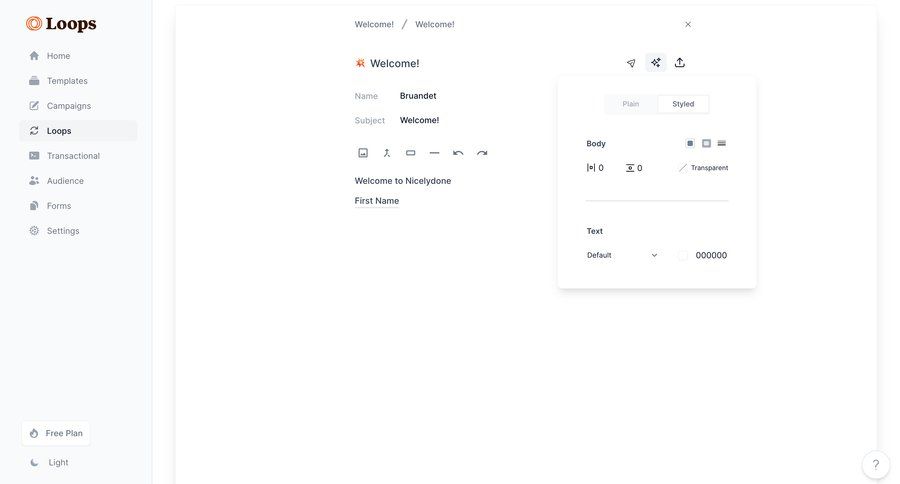Click the second Welcome! breadcrumb
Viewport: 900px width, 484px height.
click(x=435, y=24)
